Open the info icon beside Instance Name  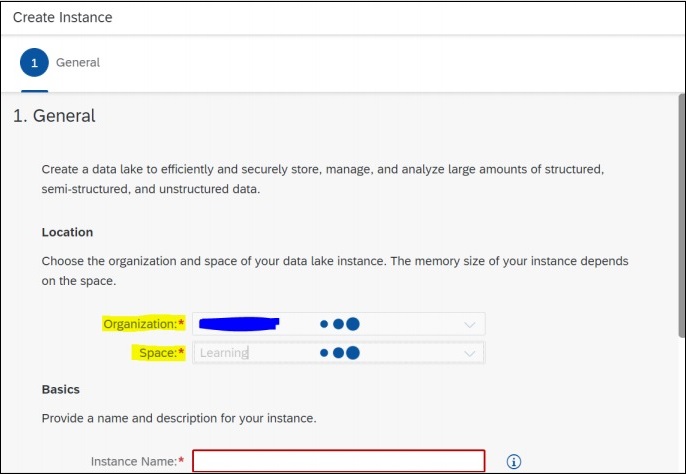514,461
